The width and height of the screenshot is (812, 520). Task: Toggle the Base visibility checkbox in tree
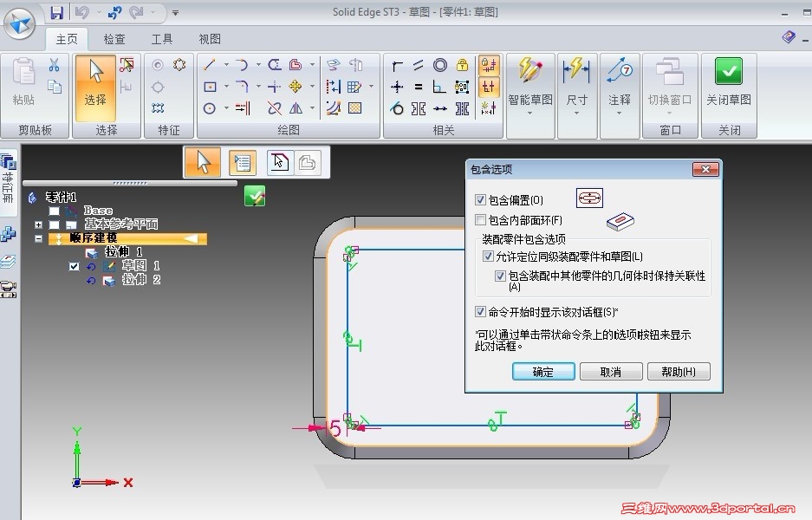click(55, 211)
